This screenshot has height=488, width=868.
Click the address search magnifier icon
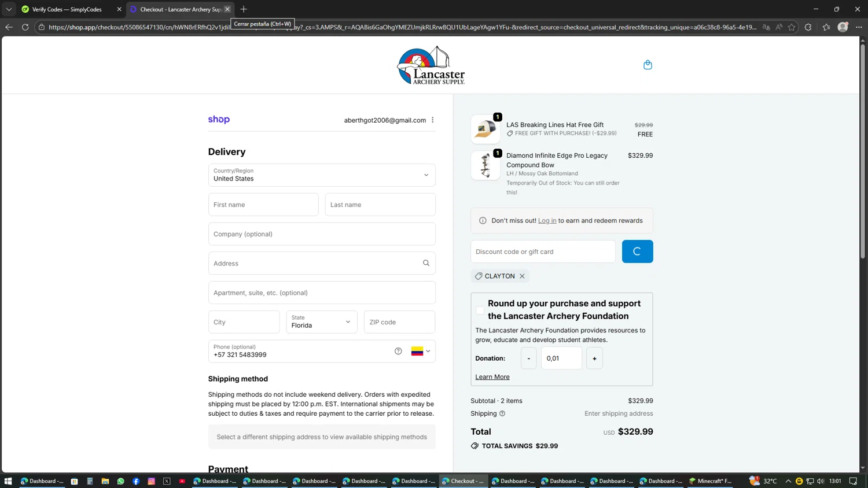[426, 263]
